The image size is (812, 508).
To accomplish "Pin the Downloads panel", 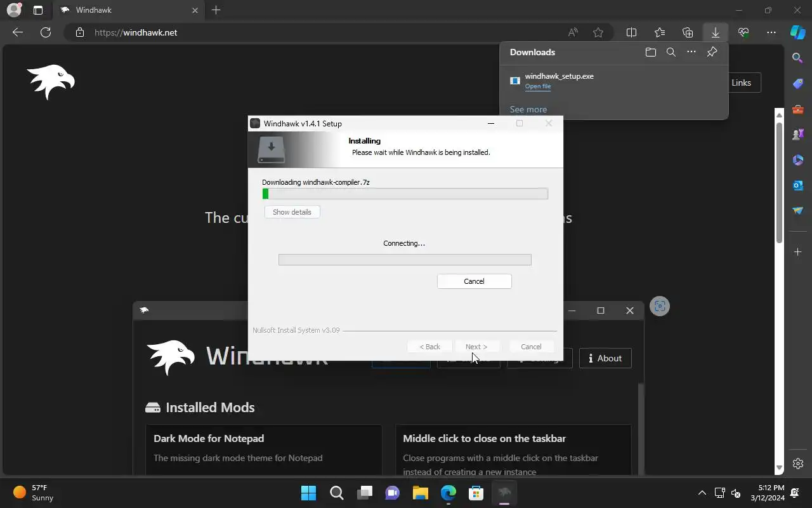I will [712, 52].
